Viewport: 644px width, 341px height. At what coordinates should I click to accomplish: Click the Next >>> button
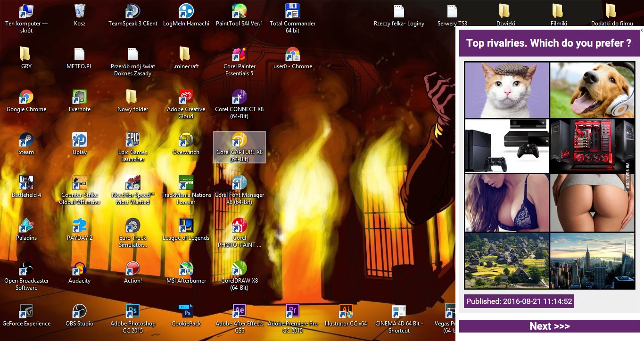pyautogui.click(x=549, y=326)
